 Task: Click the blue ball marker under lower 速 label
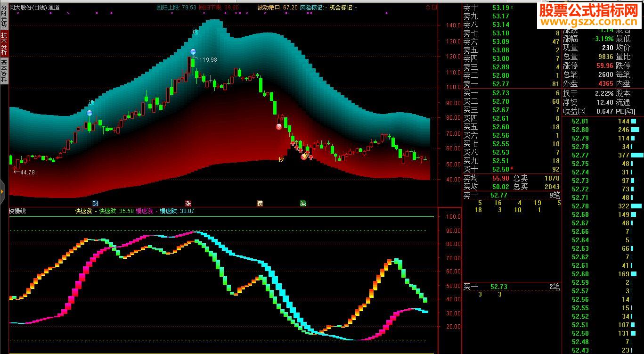pyautogui.click(x=90, y=113)
